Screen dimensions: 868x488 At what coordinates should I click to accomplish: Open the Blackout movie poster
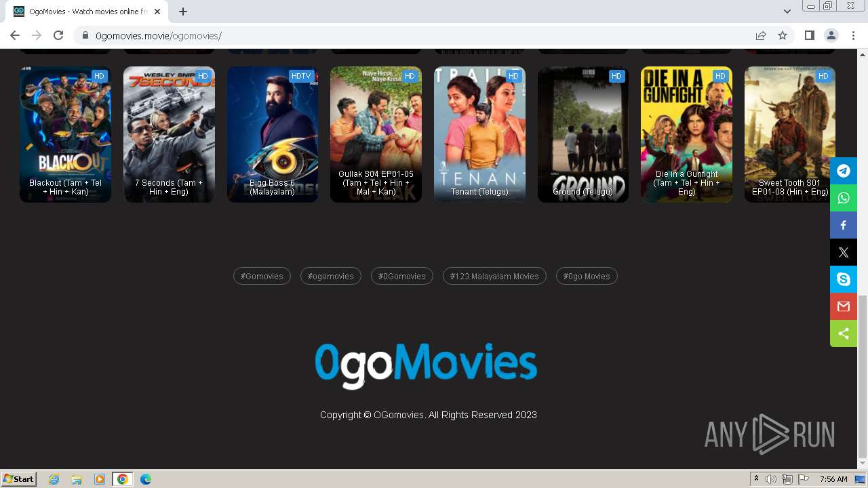coord(65,134)
